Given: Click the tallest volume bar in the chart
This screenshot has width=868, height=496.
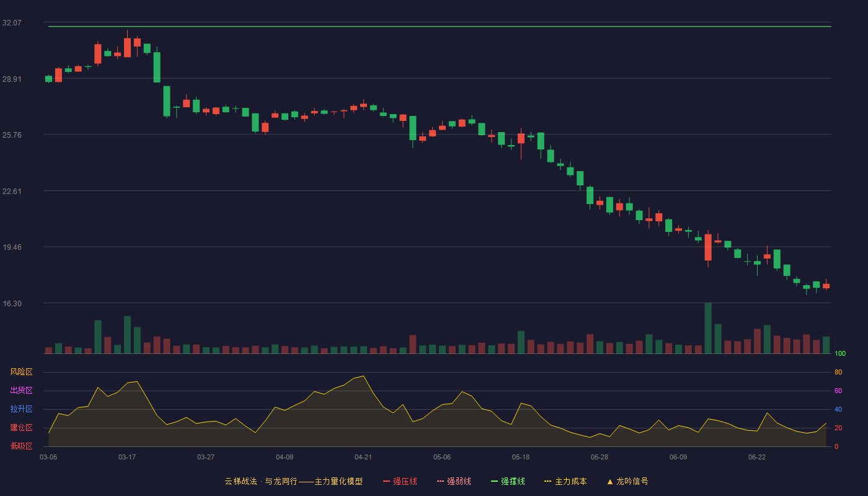Looking at the screenshot, I should (x=708, y=328).
